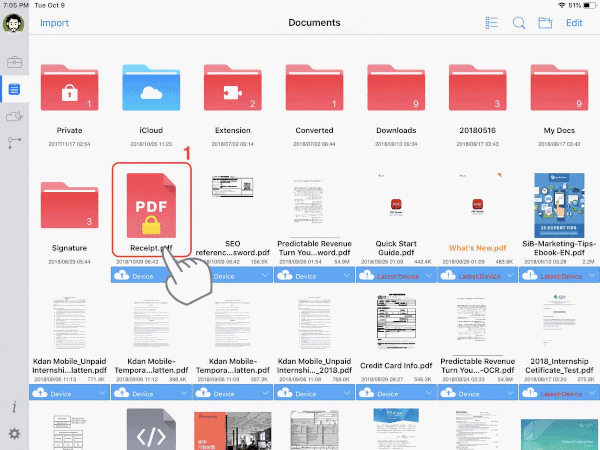Screen dimensions: 600x450
Task: Open the code file icon in bottom row
Action: [151, 429]
